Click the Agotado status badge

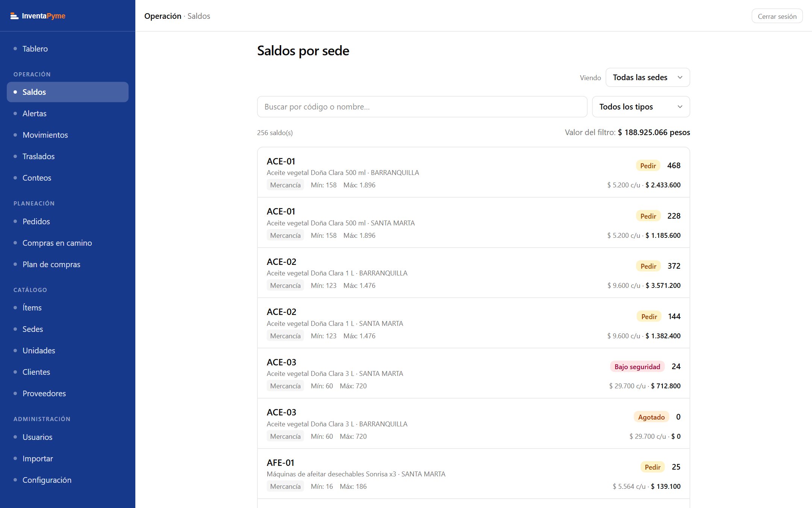point(651,417)
